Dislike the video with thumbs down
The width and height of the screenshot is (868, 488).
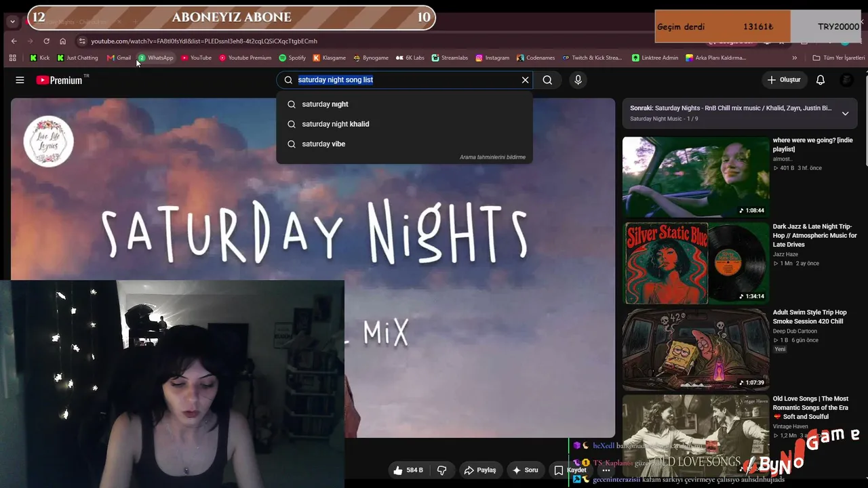(x=441, y=470)
